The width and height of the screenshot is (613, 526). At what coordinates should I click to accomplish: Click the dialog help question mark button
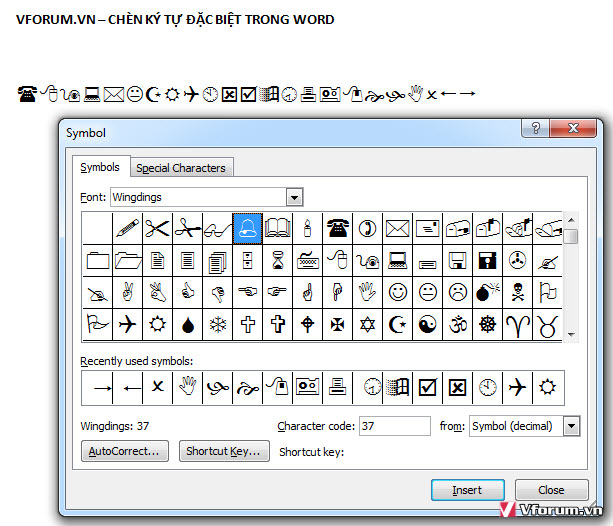pos(536,127)
